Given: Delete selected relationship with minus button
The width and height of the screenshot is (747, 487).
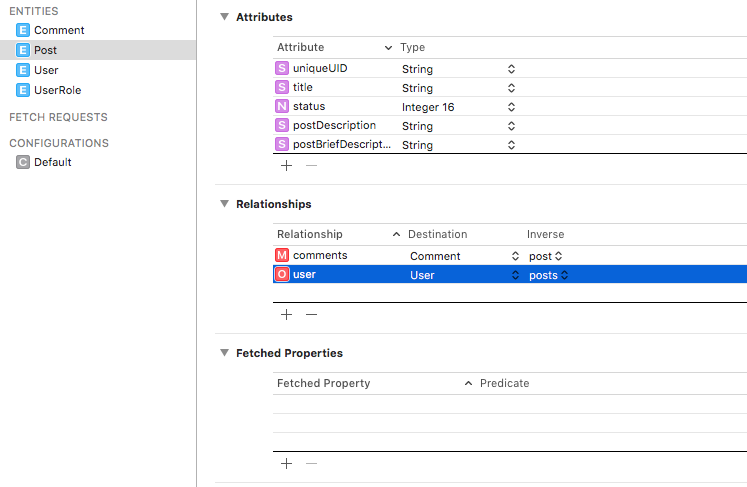Looking at the screenshot, I should pos(311,314).
